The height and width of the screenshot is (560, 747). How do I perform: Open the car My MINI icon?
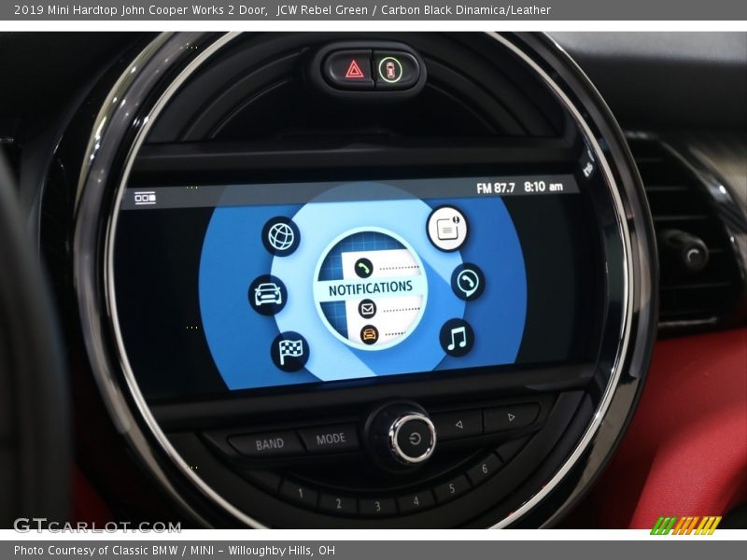[x=267, y=295]
